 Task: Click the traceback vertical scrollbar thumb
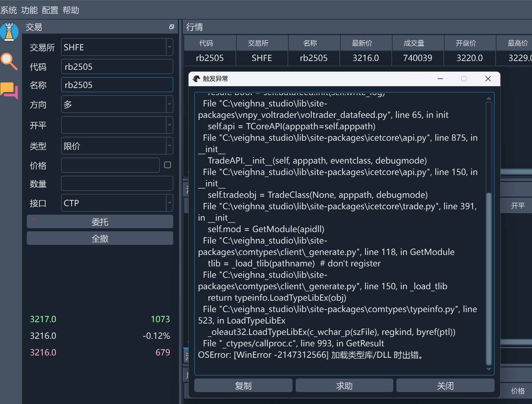489,279
